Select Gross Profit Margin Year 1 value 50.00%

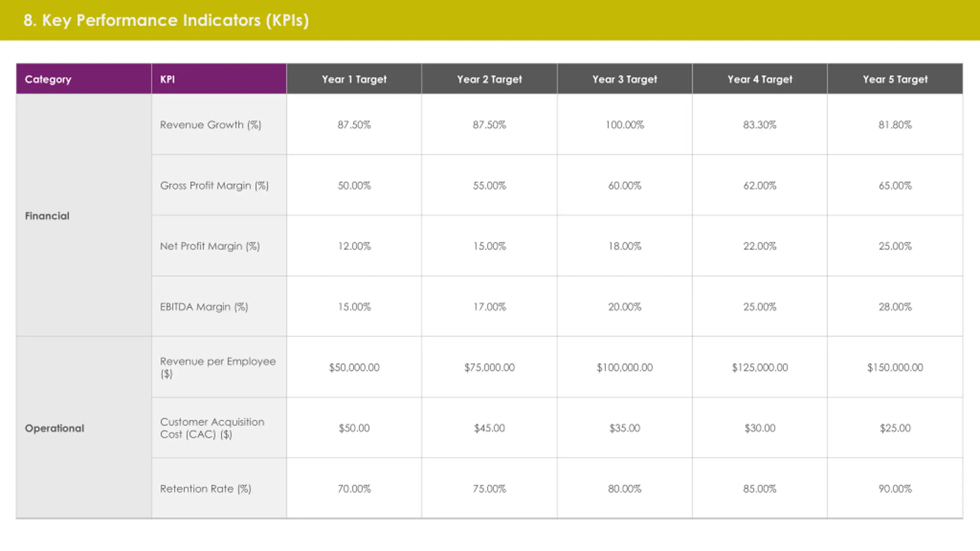(354, 186)
